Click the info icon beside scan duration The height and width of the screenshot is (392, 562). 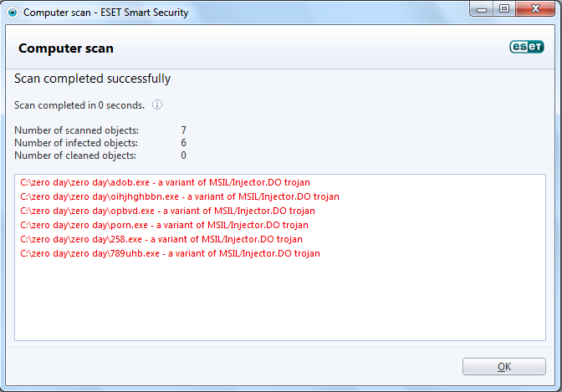click(x=157, y=105)
